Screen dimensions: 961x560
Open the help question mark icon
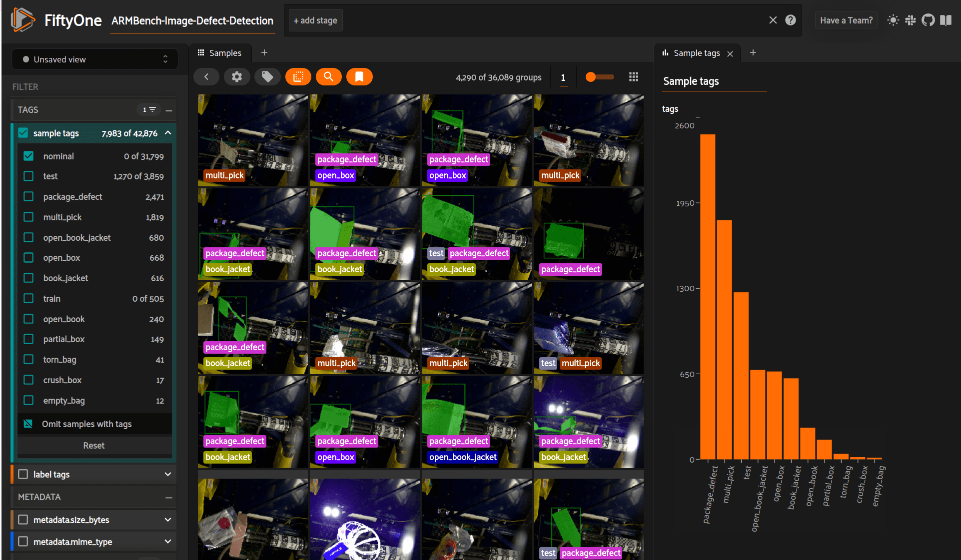(x=790, y=20)
